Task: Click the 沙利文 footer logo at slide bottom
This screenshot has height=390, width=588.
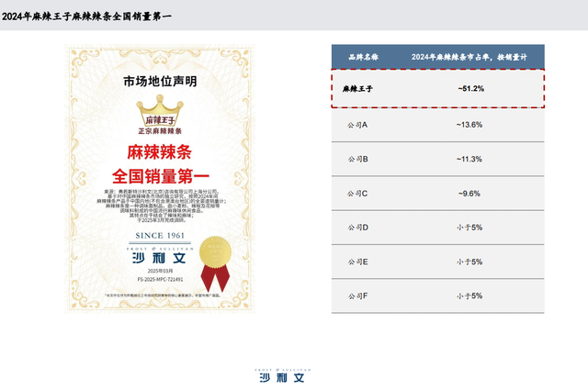Action: pyautogui.click(x=283, y=375)
